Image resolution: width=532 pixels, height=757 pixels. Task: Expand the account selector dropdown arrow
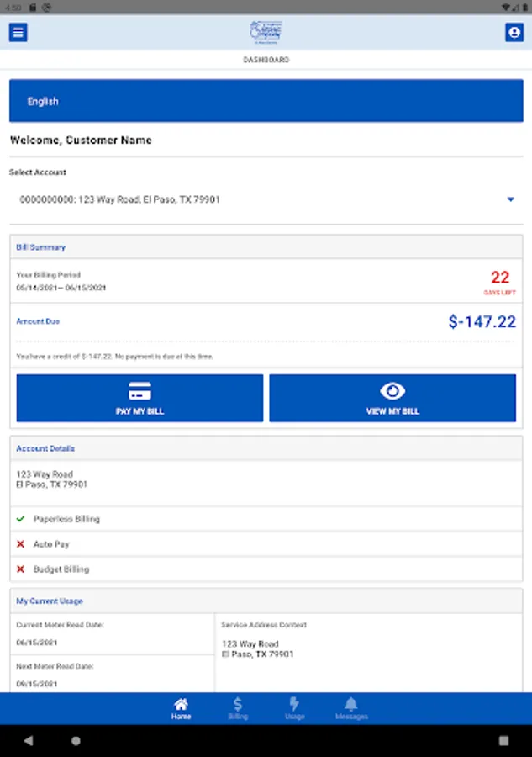(x=510, y=200)
